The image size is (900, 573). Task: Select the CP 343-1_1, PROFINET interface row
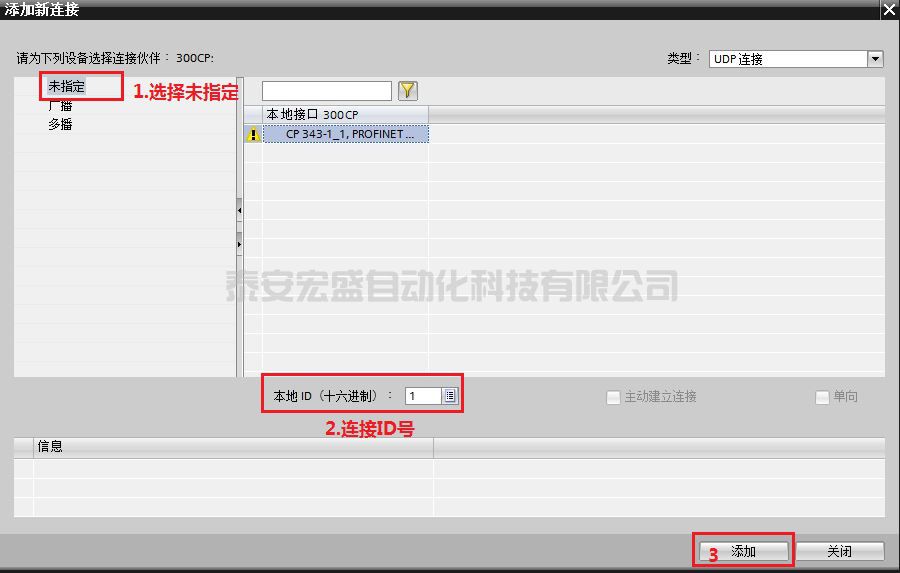(x=345, y=134)
